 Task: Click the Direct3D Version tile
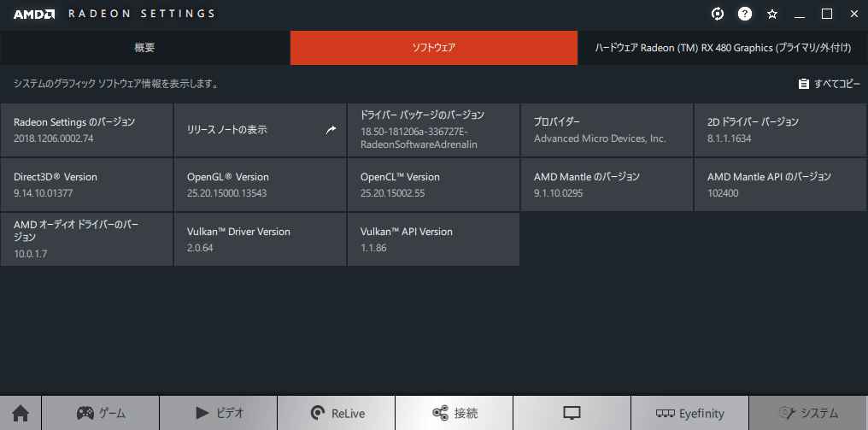click(x=86, y=185)
